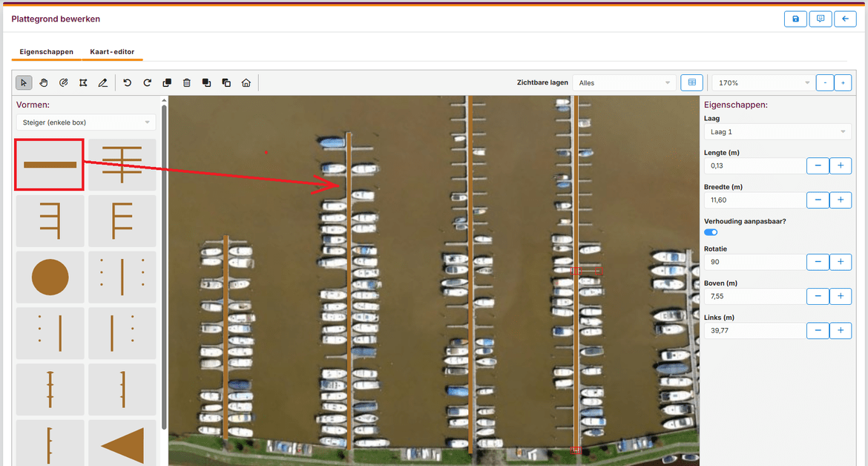The height and width of the screenshot is (466, 868).
Task: Click the Breedte (m) input field
Action: 754,200
